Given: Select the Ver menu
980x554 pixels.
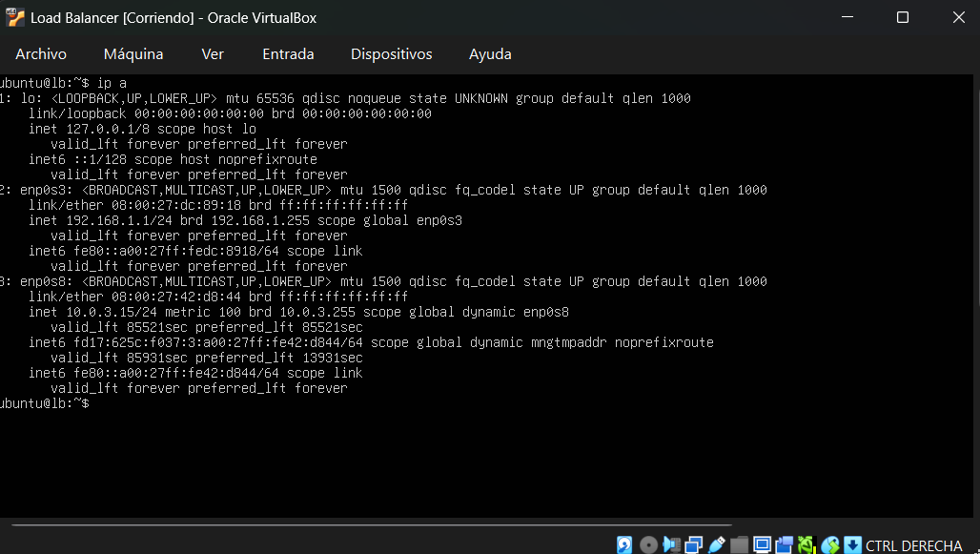Looking at the screenshot, I should pyautogui.click(x=213, y=54).
